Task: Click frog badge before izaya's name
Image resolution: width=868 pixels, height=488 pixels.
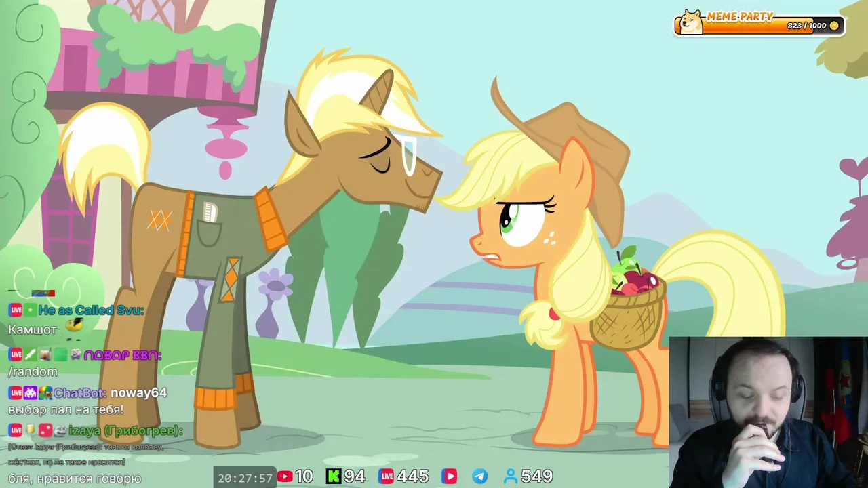Action: pyautogui.click(x=60, y=430)
